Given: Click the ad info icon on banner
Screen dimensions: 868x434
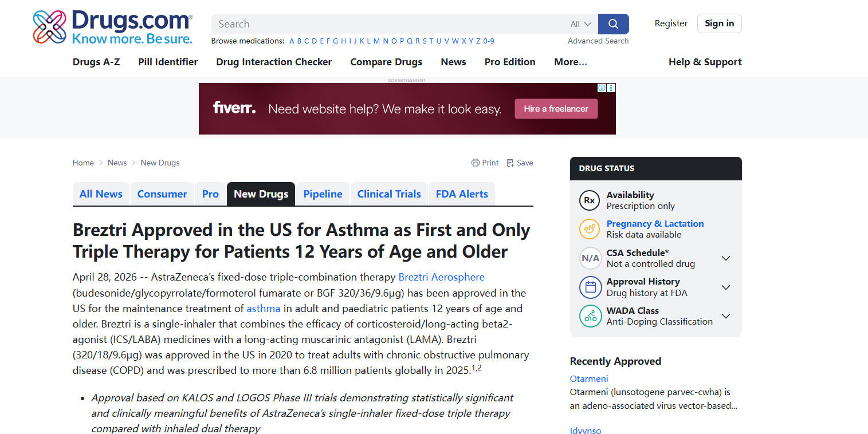Looking at the screenshot, I should 602,88.
